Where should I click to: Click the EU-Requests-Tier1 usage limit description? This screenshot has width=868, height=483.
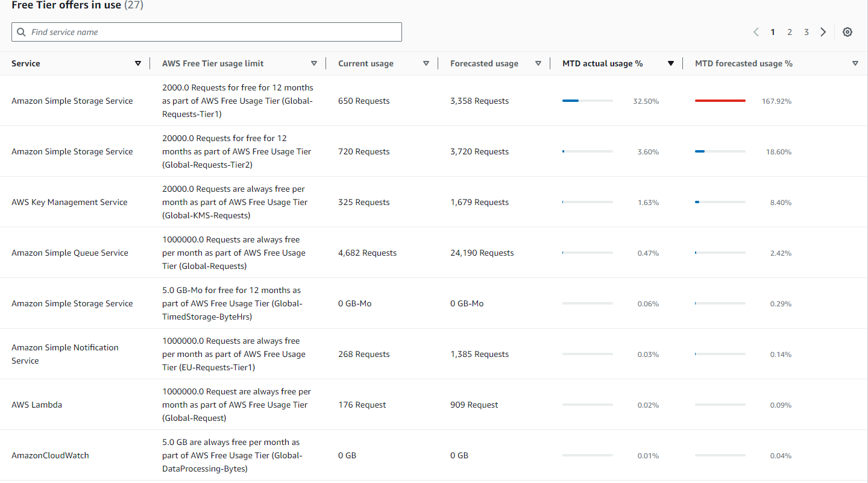pyautogui.click(x=234, y=354)
